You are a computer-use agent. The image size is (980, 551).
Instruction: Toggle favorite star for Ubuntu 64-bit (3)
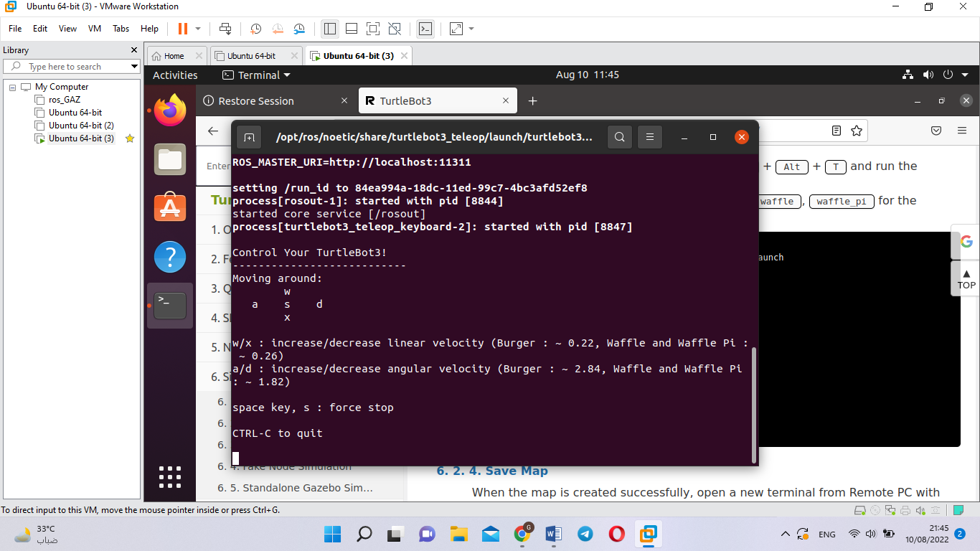click(x=130, y=138)
